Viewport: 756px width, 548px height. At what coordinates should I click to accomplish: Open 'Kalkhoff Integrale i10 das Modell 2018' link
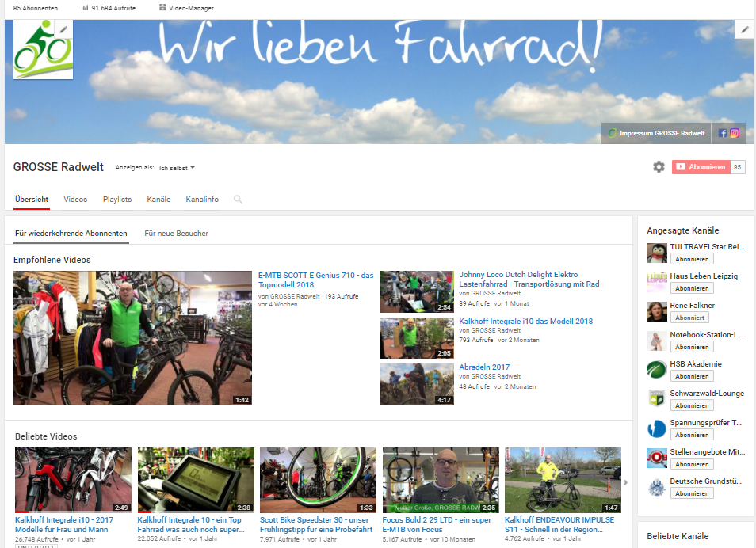coord(525,321)
